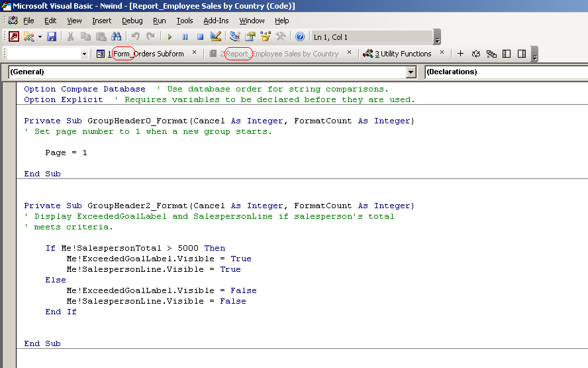
Task: Open the Tools menu
Action: tap(185, 21)
